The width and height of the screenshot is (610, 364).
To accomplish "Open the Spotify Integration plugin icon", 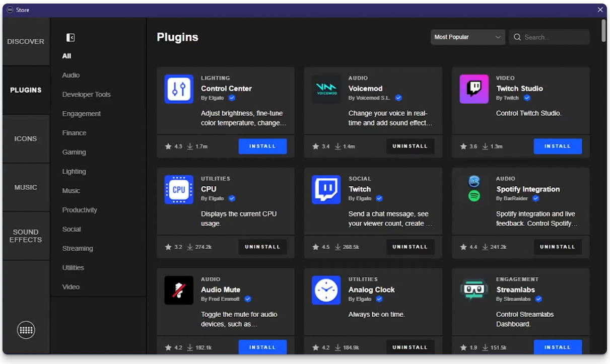I will pyautogui.click(x=474, y=189).
